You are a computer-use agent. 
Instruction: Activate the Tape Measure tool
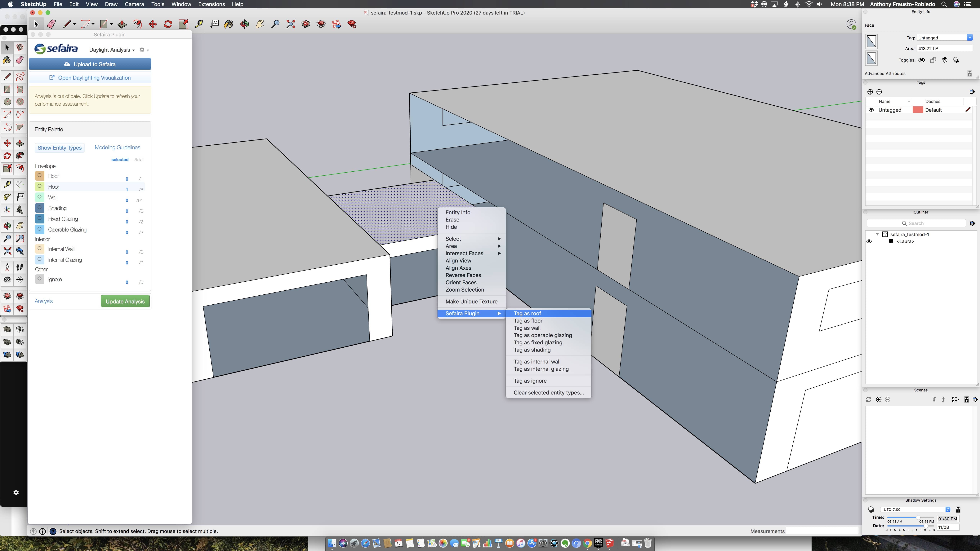click(199, 24)
